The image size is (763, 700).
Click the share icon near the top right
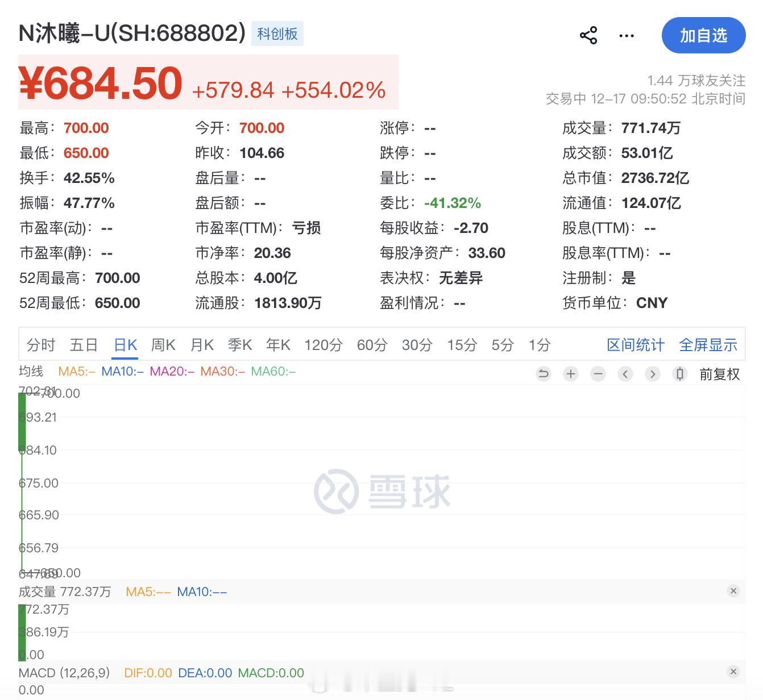click(x=589, y=35)
